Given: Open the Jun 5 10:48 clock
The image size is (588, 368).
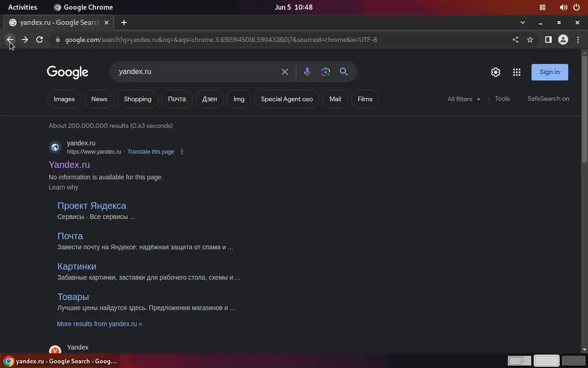Looking at the screenshot, I should 294,7.
